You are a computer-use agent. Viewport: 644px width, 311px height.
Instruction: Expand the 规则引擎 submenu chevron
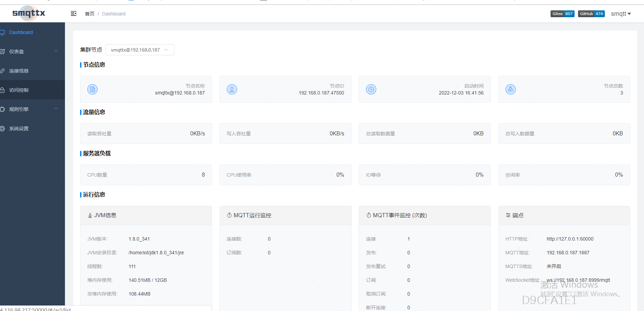(56, 109)
